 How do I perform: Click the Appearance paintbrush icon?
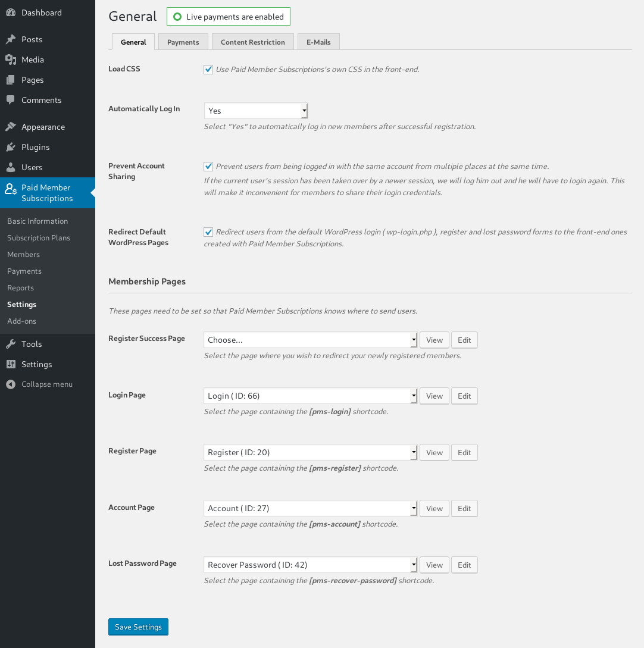[11, 127]
